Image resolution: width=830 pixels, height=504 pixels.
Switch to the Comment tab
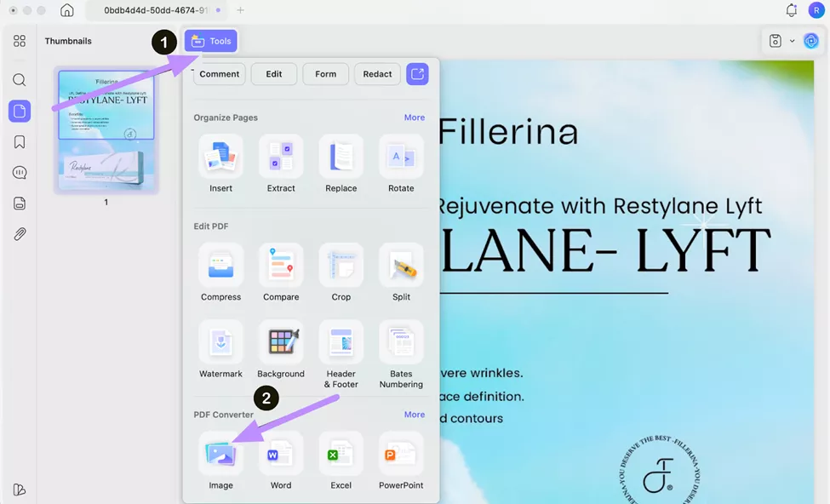(x=220, y=74)
